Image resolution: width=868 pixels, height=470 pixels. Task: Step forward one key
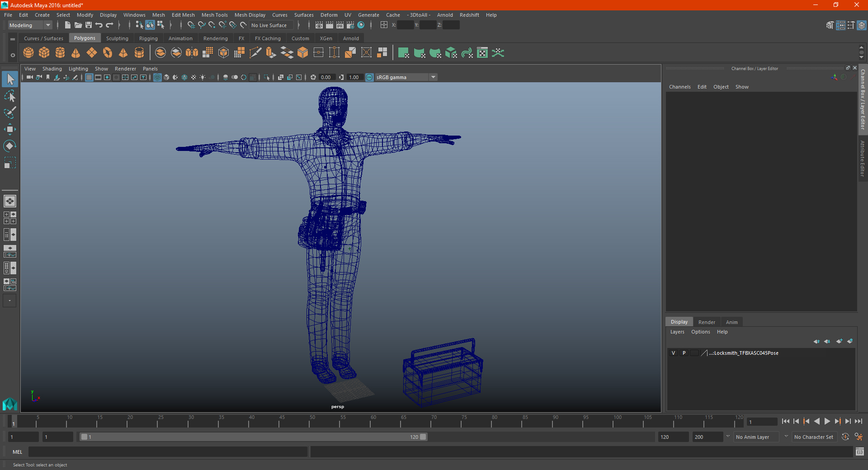[x=837, y=421]
